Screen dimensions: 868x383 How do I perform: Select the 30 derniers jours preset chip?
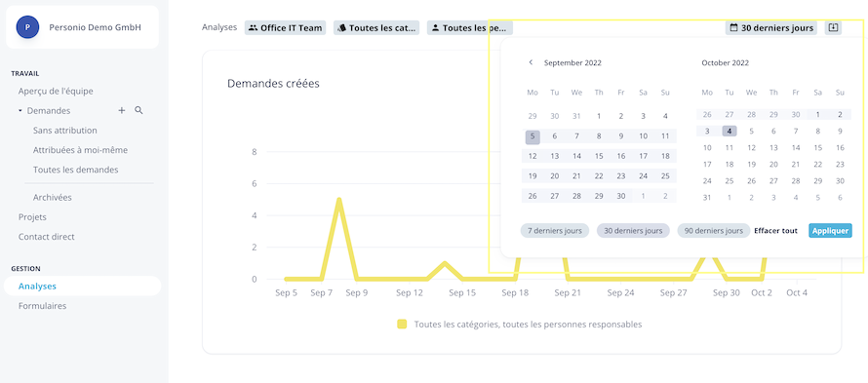click(633, 231)
